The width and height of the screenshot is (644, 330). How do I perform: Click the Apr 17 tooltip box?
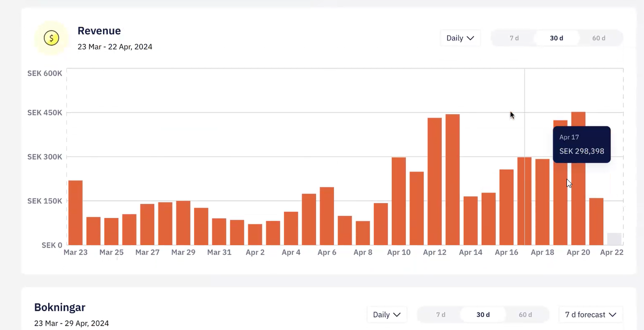pyautogui.click(x=581, y=145)
